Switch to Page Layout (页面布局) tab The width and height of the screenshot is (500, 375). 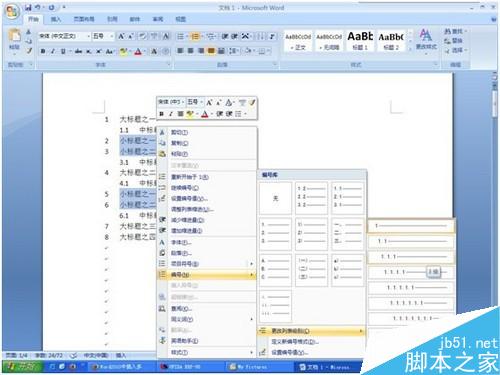coord(84,19)
